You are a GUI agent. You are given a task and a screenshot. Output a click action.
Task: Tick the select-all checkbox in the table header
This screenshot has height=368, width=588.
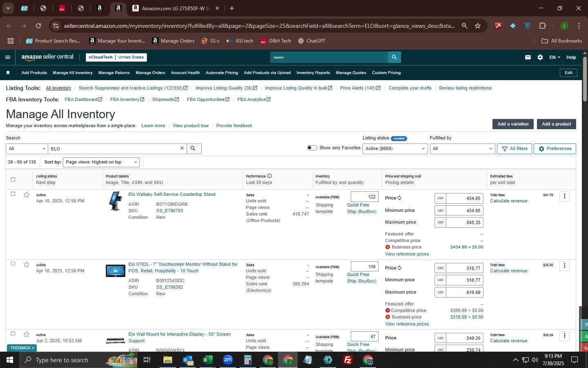pyautogui.click(x=13, y=180)
